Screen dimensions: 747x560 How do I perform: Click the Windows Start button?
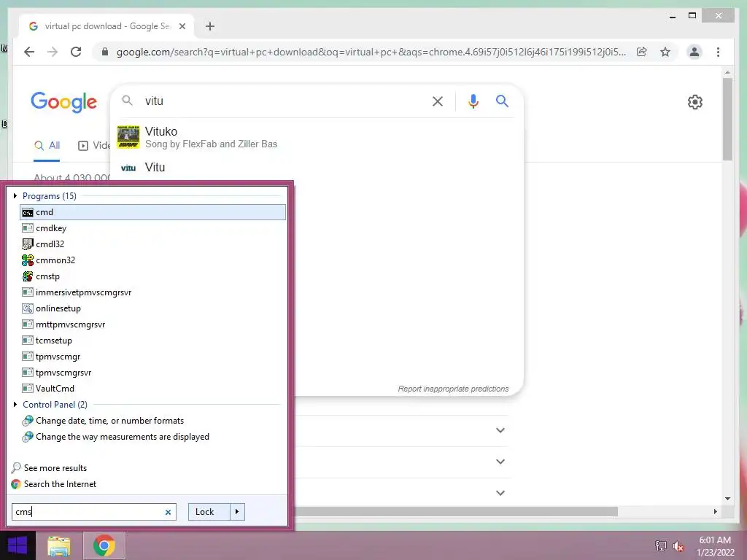[18, 545]
